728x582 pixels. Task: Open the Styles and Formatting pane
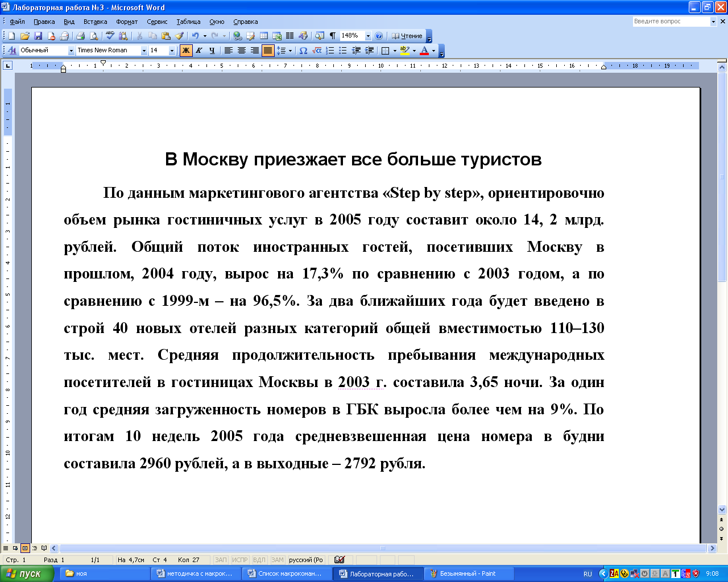coord(12,51)
